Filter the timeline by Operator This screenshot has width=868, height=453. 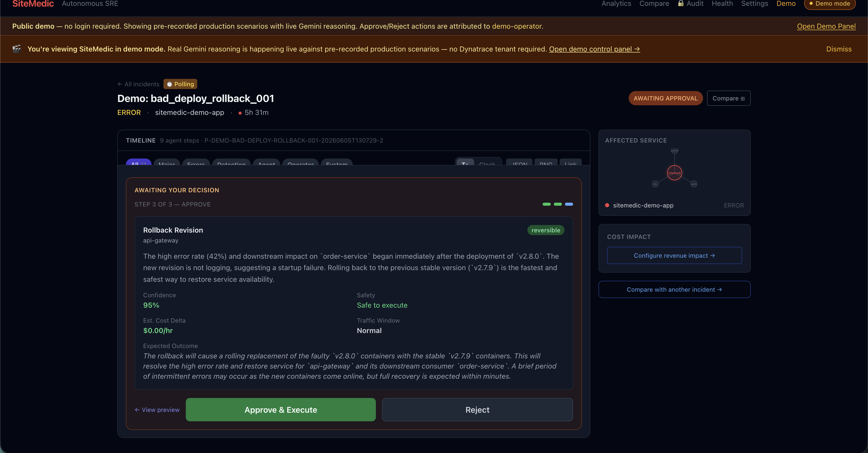coord(301,162)
